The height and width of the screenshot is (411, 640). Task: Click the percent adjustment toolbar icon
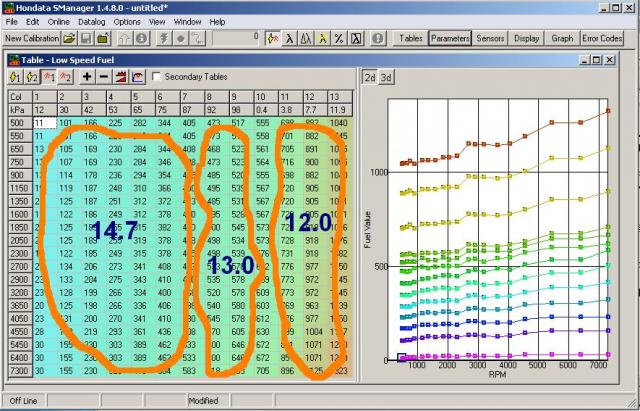pos(339,38)
